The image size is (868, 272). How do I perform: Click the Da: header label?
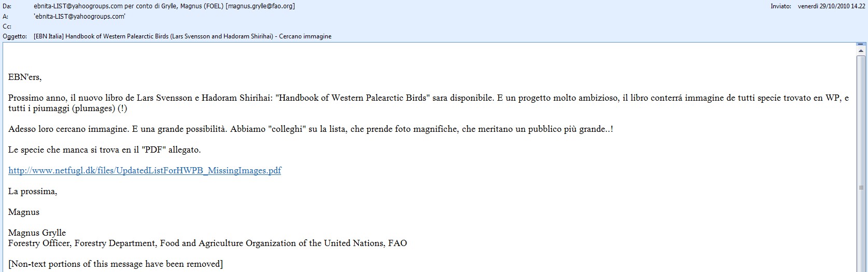tap(7, 6)
